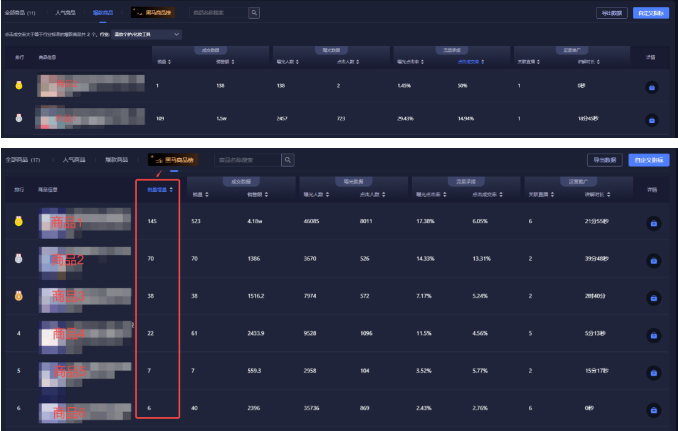Viewport: 678px width, 431px height.
Task: Click the search magnifier icon in bottom panel
Action: point(288,160)
